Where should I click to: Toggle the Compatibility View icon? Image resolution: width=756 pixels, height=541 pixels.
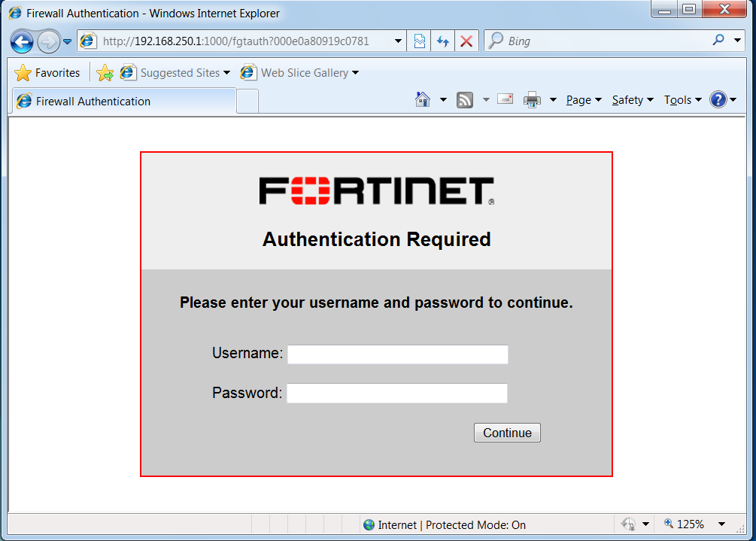pos(420,41)
